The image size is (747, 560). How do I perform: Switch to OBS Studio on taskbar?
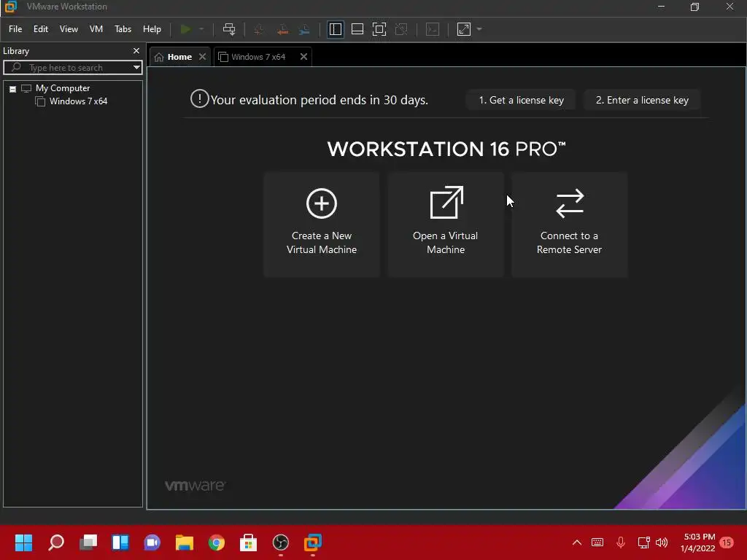click(x=281, y=542)
